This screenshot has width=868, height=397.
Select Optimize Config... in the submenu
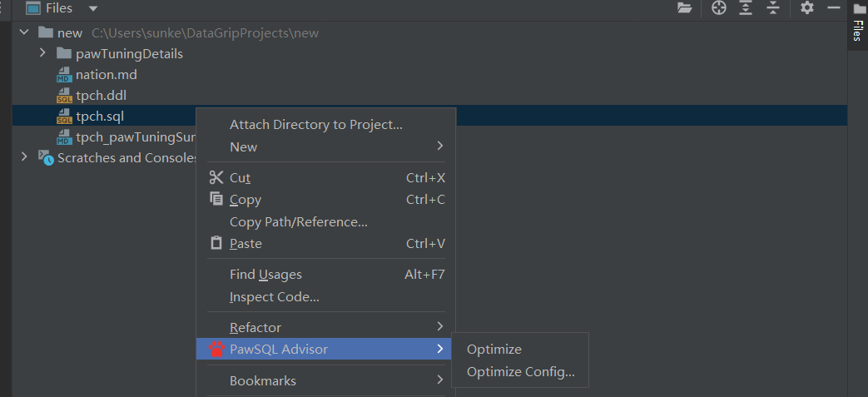[520, 372]
